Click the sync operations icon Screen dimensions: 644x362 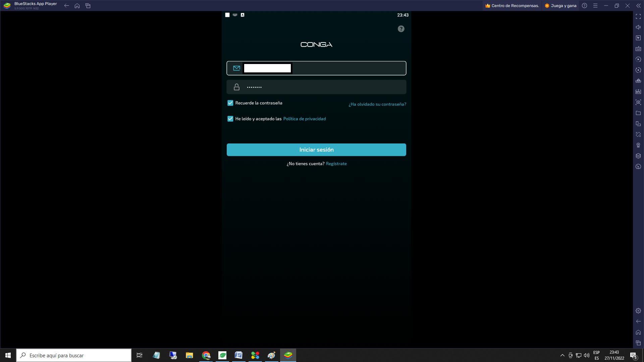tap(638, 70)
